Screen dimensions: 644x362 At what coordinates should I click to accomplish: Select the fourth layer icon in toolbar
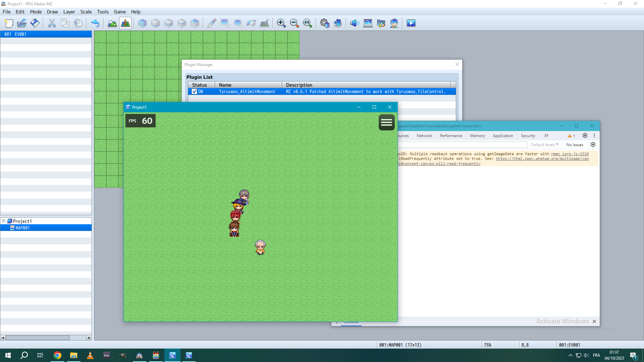[182, 23]
